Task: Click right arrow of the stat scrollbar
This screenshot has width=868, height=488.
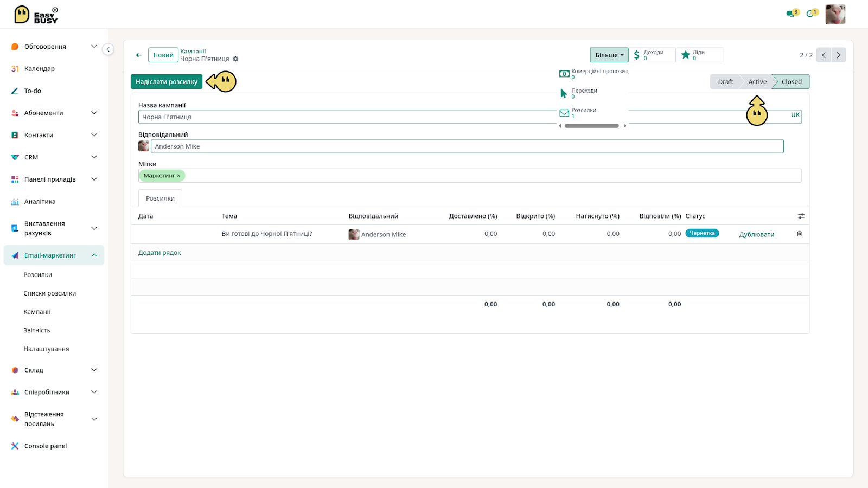Action: coord(624,126)
